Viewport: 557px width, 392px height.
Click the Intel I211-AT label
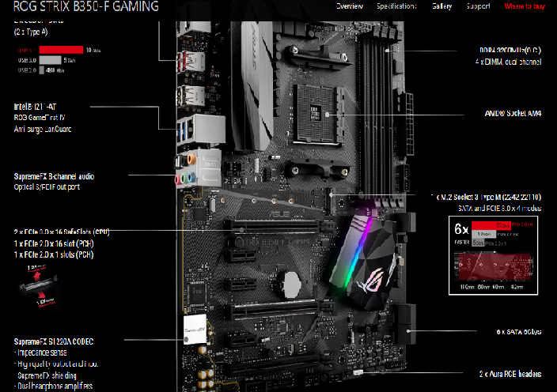tap(35, 107)
